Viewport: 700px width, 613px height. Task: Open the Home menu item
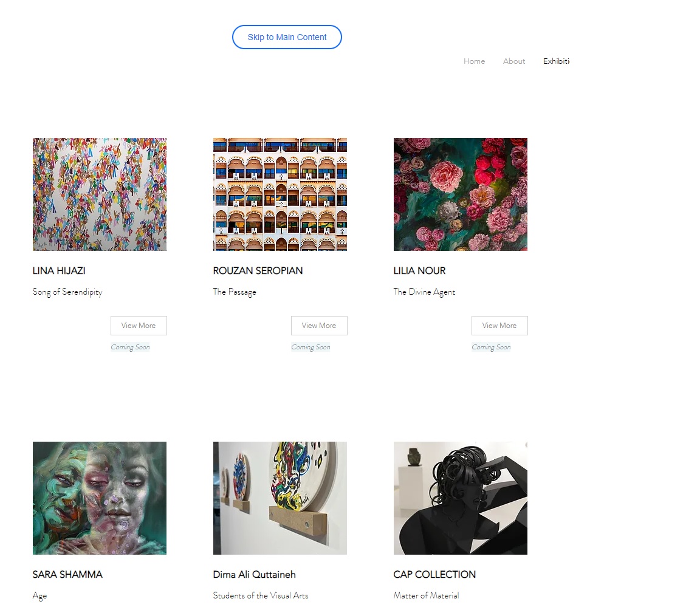point(474,61)
